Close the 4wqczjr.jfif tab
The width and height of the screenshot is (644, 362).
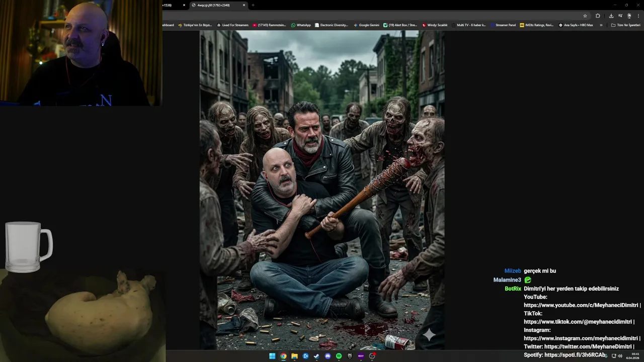point(244,5)
